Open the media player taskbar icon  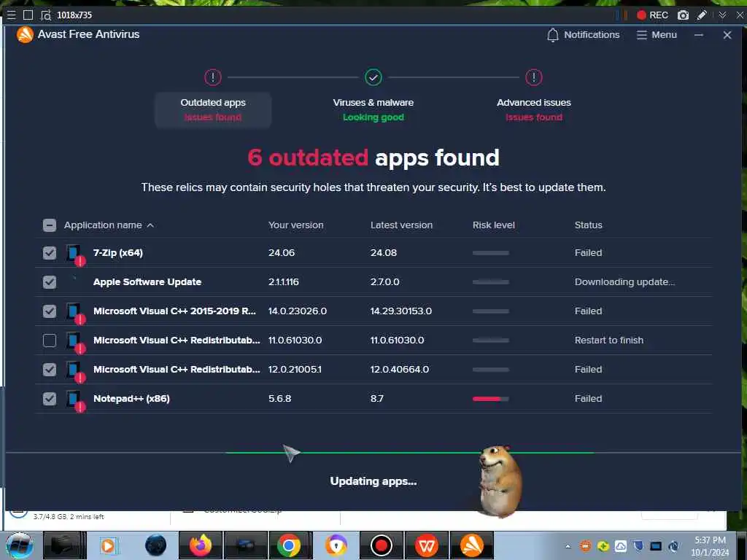[x=108, y=545]
